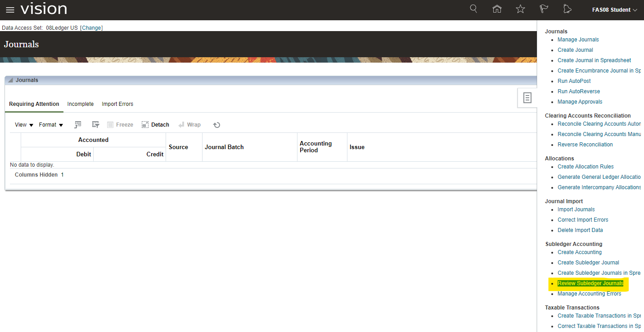The width and height of the screenshot is (644, 332).
Task: Open the hamburger navigator menu
Action: pyautogui.click(x=10, y=9)
